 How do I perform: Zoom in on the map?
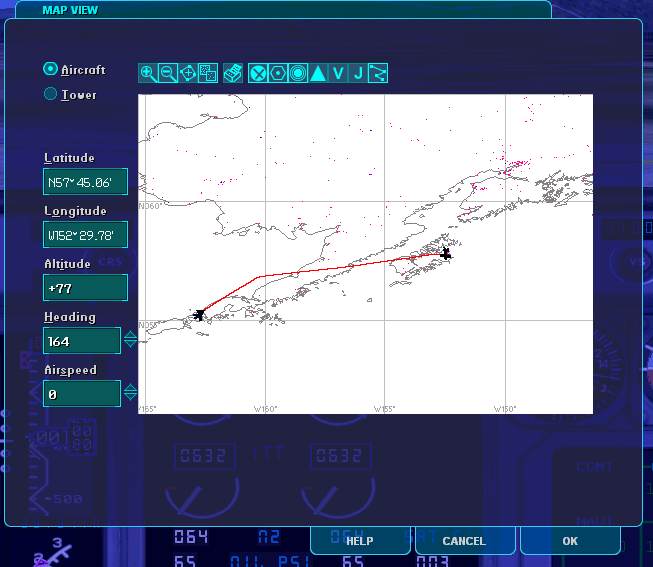point(148,73)
